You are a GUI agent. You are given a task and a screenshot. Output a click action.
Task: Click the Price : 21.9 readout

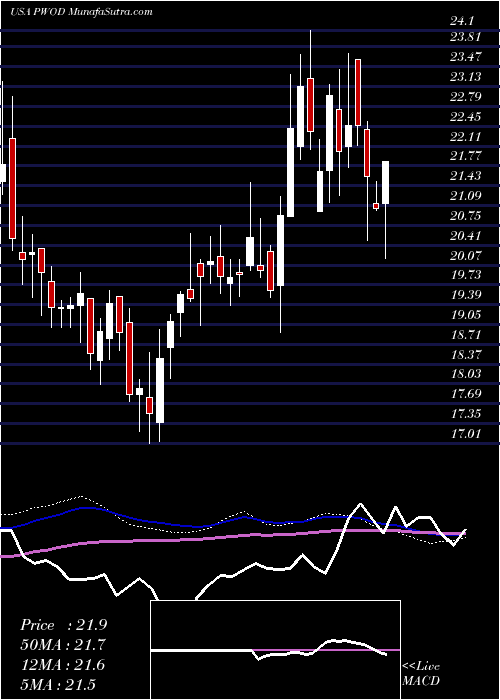coord(63,625)
